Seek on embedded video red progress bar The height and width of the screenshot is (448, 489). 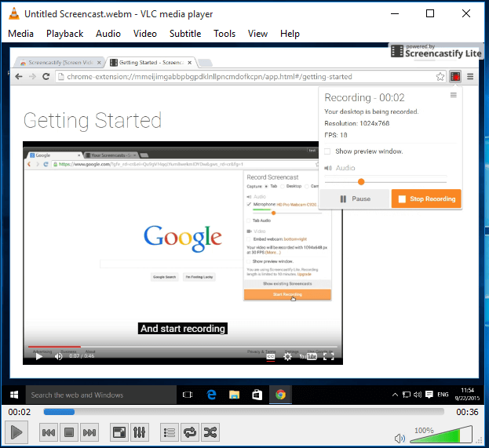pyautogui.click(x=183, y=346)
